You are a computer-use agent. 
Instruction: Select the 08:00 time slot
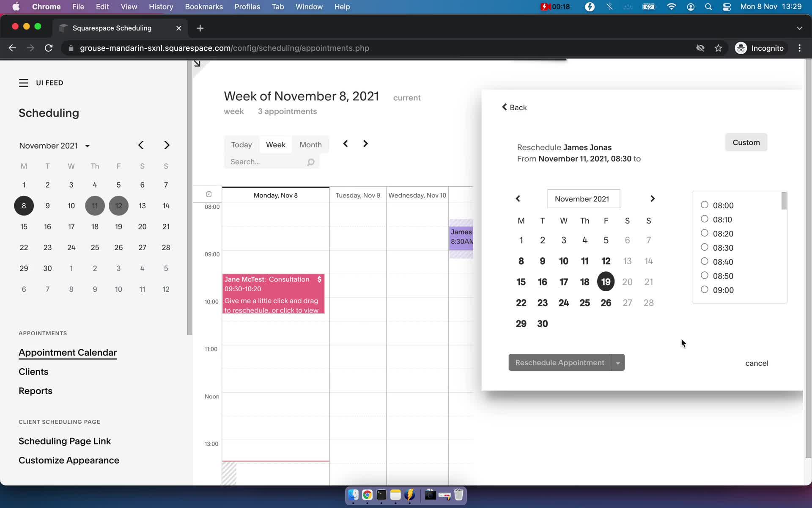point(705,205)
